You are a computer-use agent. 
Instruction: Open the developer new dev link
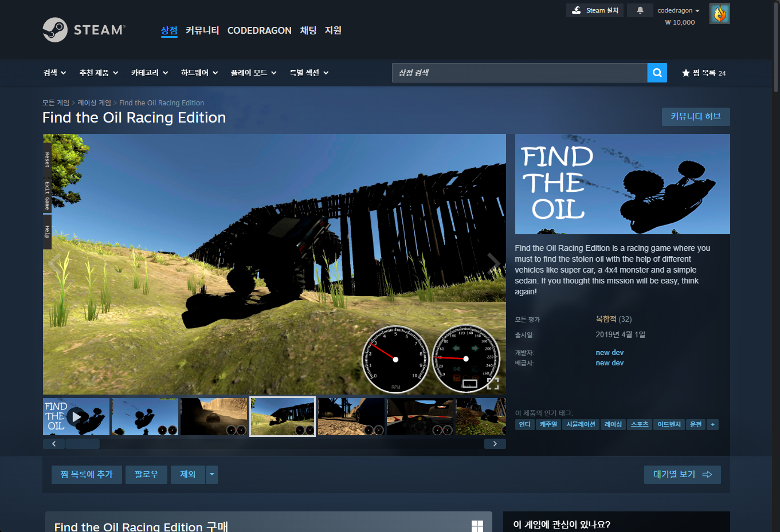click(x=610, y=353)
